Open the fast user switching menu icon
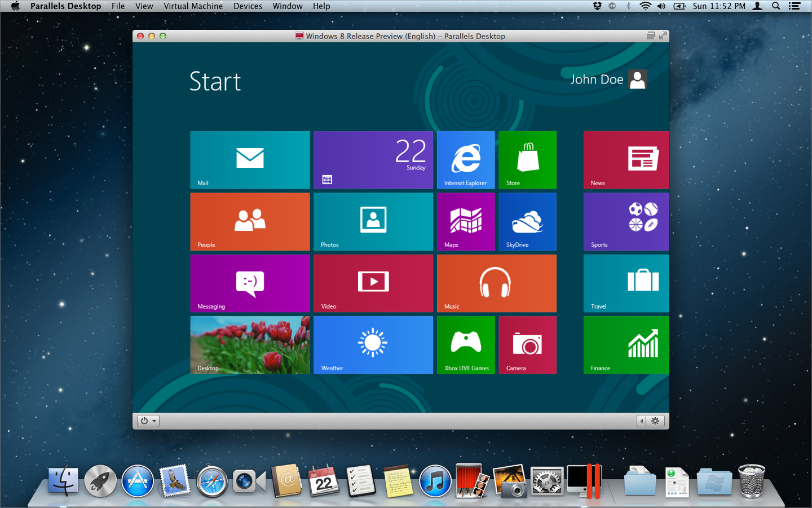Image resolution: width=812 pixels, height=508 pixels. pyautogui.click(x=758, y=6)
